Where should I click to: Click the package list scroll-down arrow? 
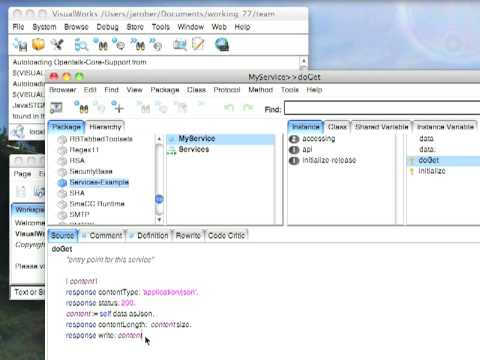coord(159,220)
